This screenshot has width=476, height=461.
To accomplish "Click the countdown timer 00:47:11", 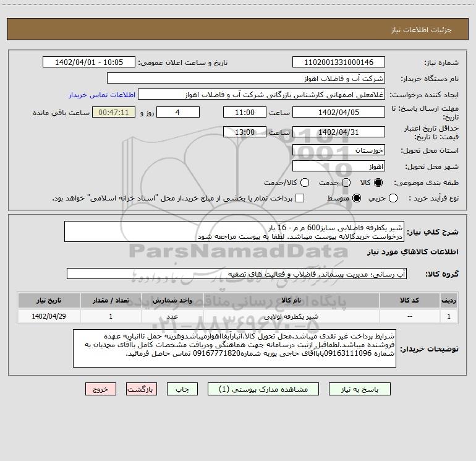I will pyautogui.click(x=114, y=112).
